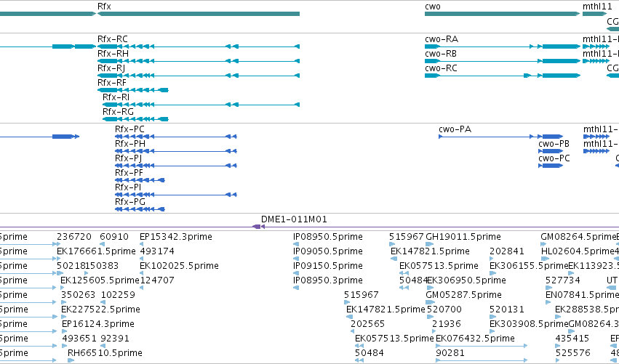Viewport: 619px width, 364px height.
Task: Click the Rfx-PH protein label
Action: (130, 144)
